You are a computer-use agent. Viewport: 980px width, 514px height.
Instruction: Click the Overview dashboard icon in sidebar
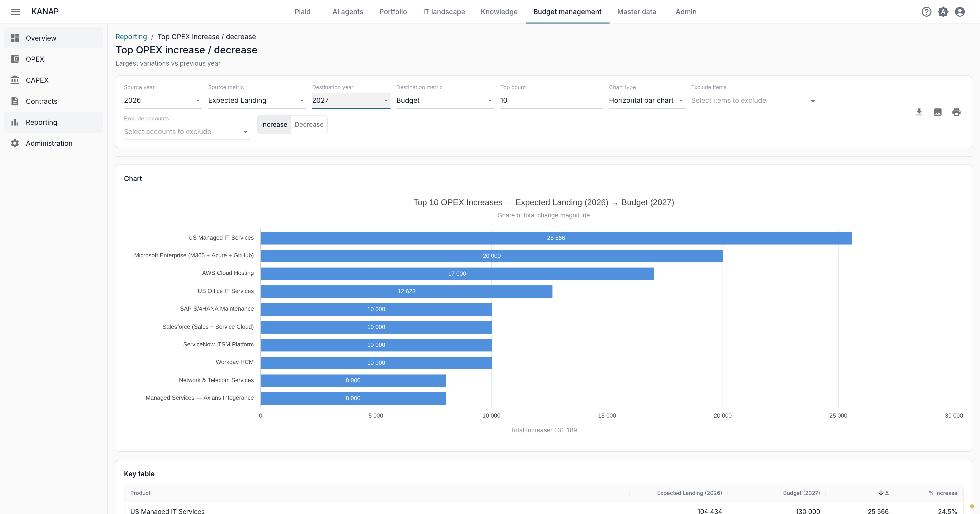[x=15, y=38]
